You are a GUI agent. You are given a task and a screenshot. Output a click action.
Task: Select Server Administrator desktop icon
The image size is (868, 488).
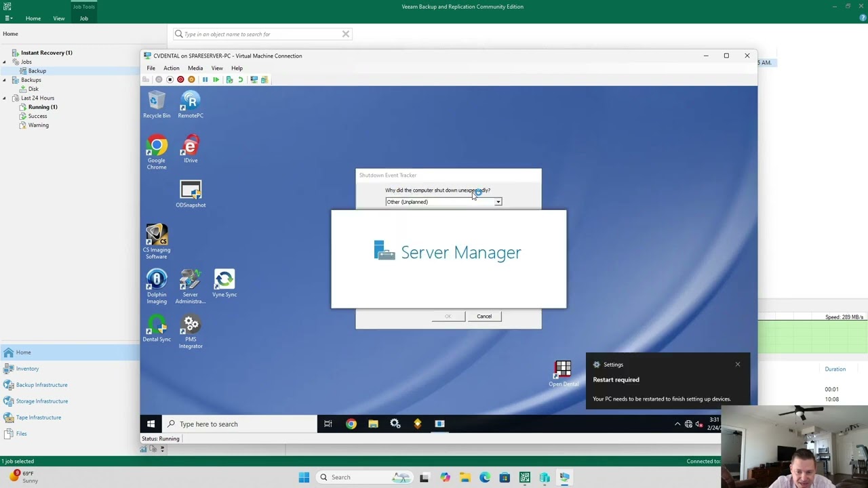pos(191,287)
